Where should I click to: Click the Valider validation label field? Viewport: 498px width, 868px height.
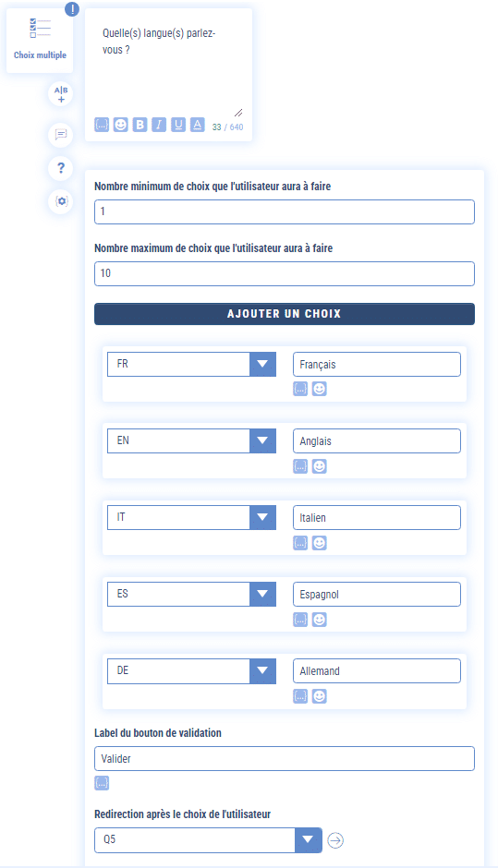coord(285,758)
